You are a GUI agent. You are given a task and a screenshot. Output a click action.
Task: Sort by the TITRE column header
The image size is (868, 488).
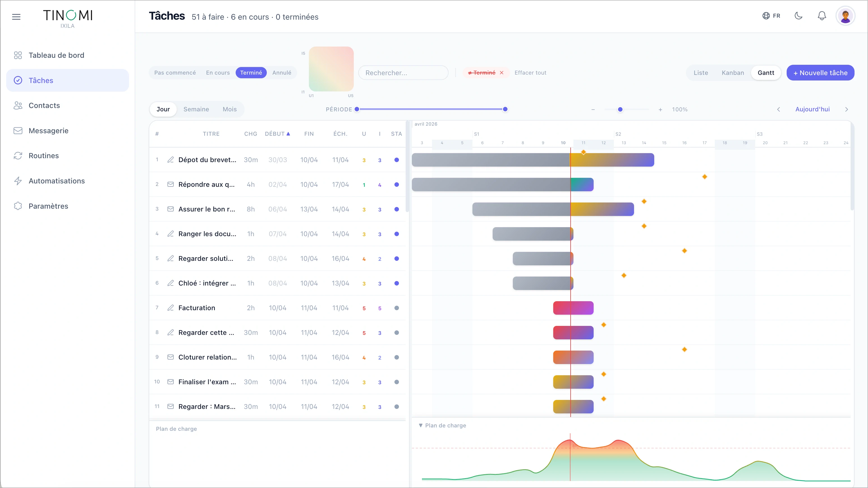coord(211,134)
